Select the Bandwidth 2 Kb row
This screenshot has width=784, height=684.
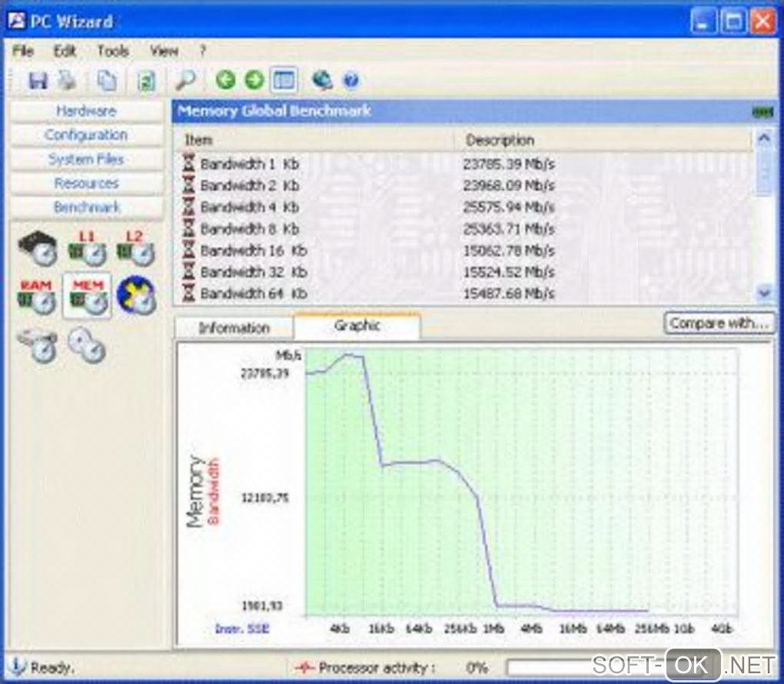463,185
